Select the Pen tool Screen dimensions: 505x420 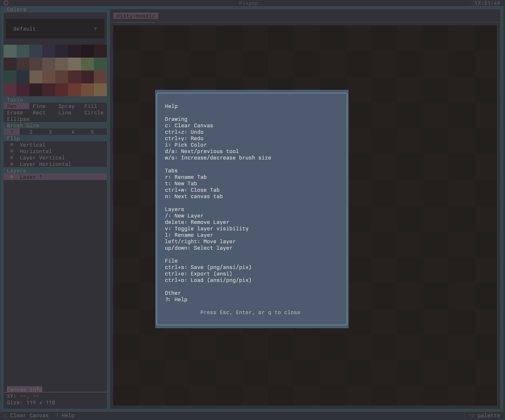pos(17,106)
